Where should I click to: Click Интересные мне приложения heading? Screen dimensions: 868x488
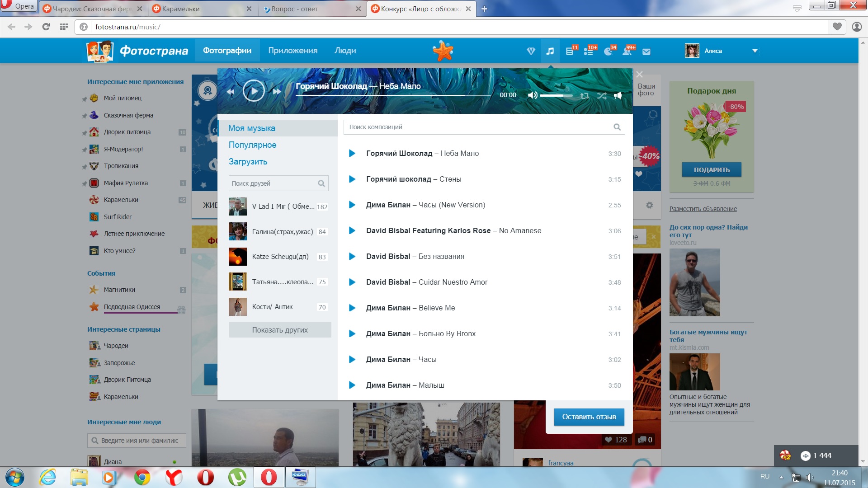[135, 82]
